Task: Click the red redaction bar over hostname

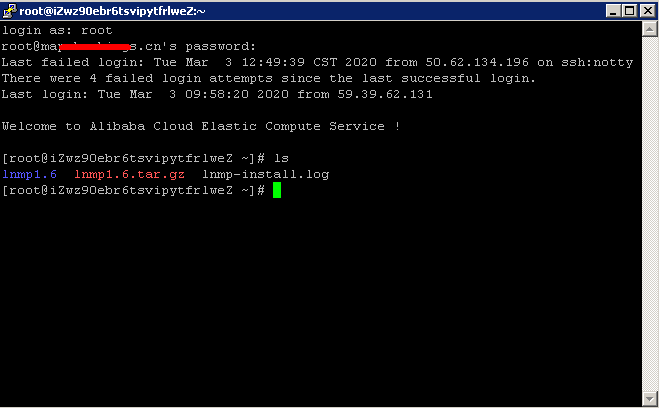Action: pyautogui.click(x=95, y=47)
